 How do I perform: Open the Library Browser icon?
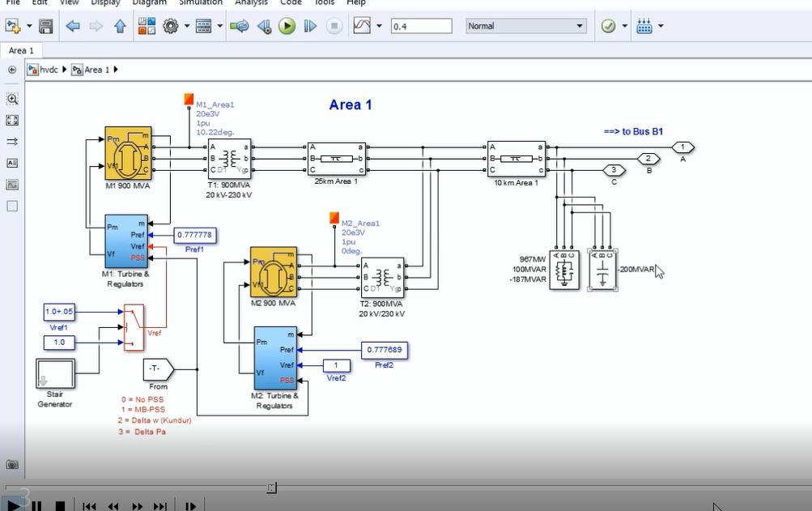[145, 27]
